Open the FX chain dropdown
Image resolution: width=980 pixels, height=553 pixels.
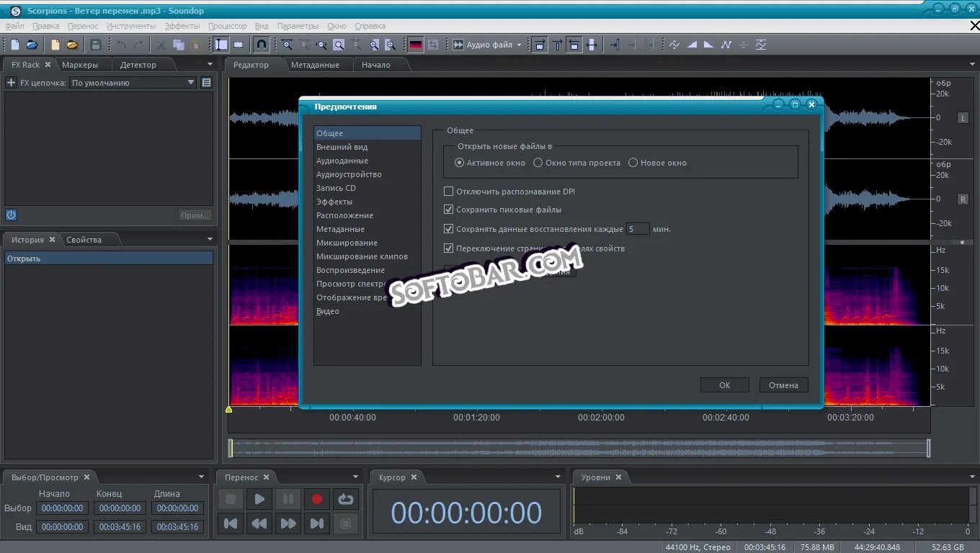coord(133,83)
